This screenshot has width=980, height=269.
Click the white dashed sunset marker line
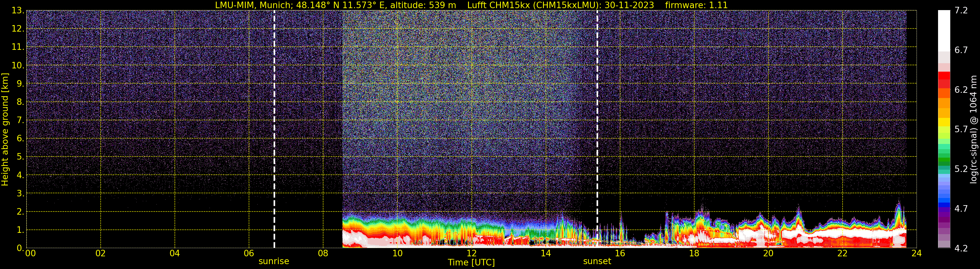point(597,129)
